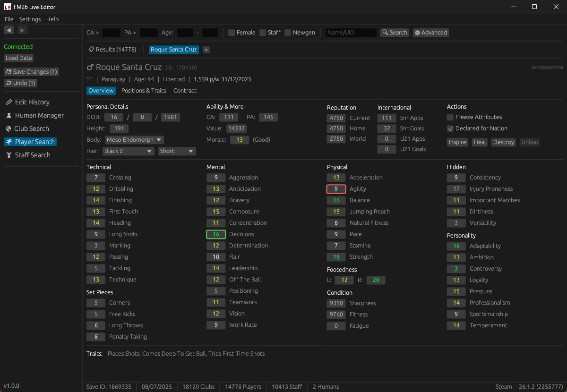Click the Save Changes button
The height and width of the screenshot is (392, 567).
click(31, 71)
